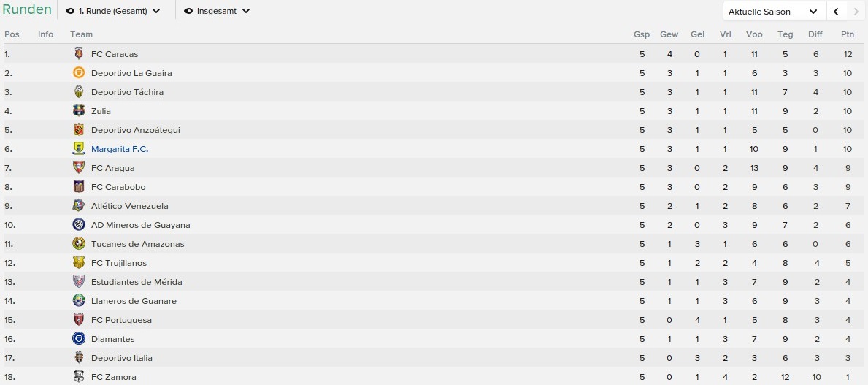Select the Estudiantes de Mérida table row

[x=434, y=282]
